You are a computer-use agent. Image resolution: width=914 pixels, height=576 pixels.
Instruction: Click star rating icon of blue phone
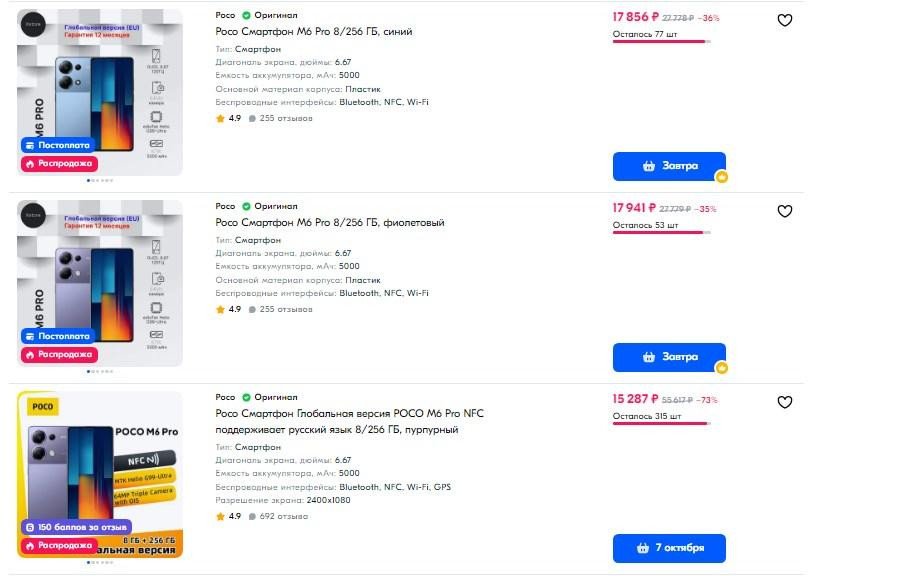click(x=221, y=118)
